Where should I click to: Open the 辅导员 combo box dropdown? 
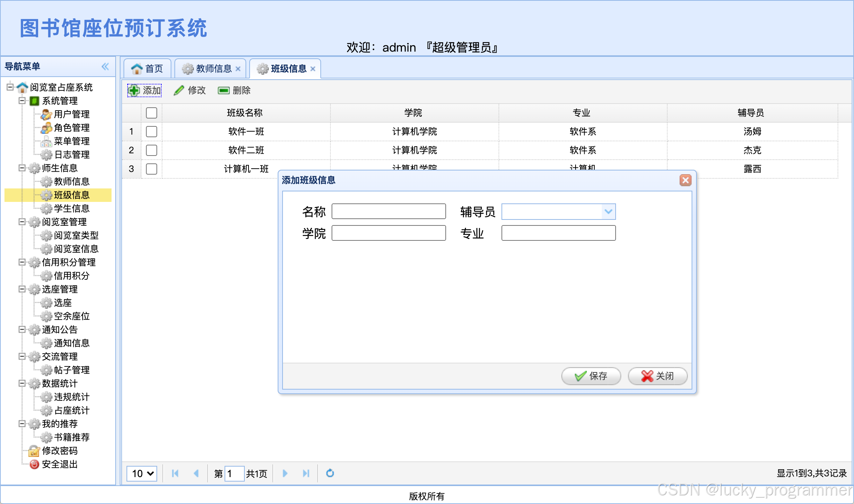coord(608,212)
